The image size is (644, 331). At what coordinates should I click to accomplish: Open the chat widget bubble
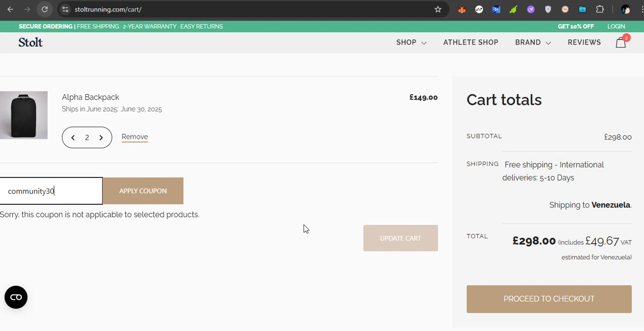(16, 297)
